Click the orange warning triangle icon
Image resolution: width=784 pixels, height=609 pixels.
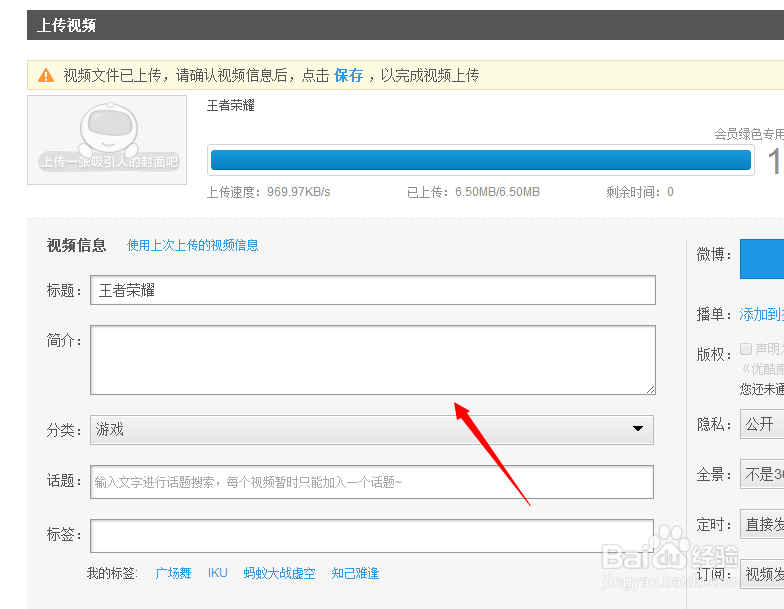46,76
